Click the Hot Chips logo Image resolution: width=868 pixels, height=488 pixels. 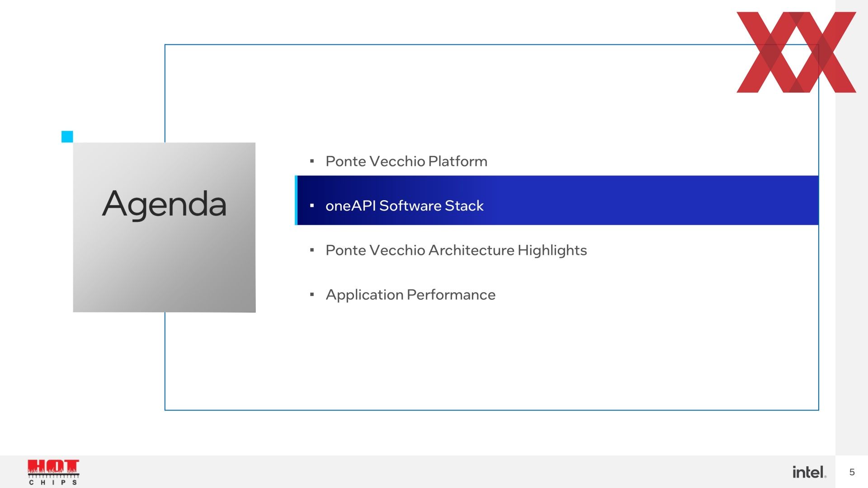tap(53, 472)
